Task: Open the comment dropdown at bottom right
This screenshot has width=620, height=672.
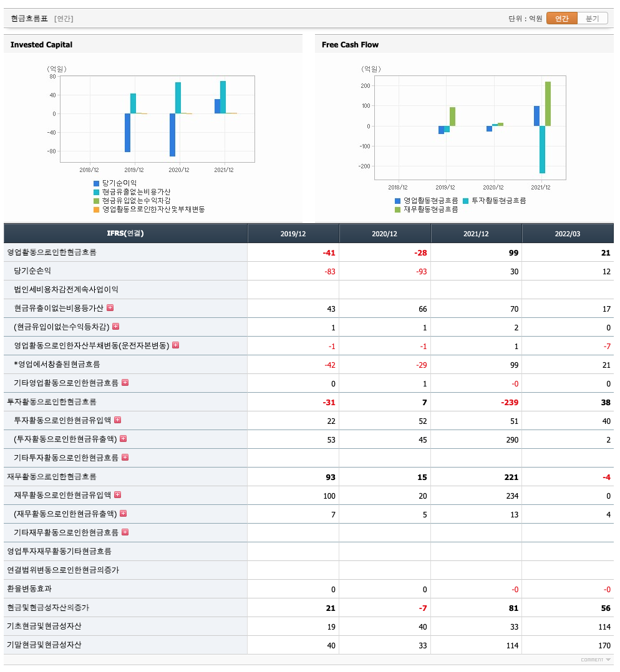Action: pyautogui.click(x=596, y=660)
